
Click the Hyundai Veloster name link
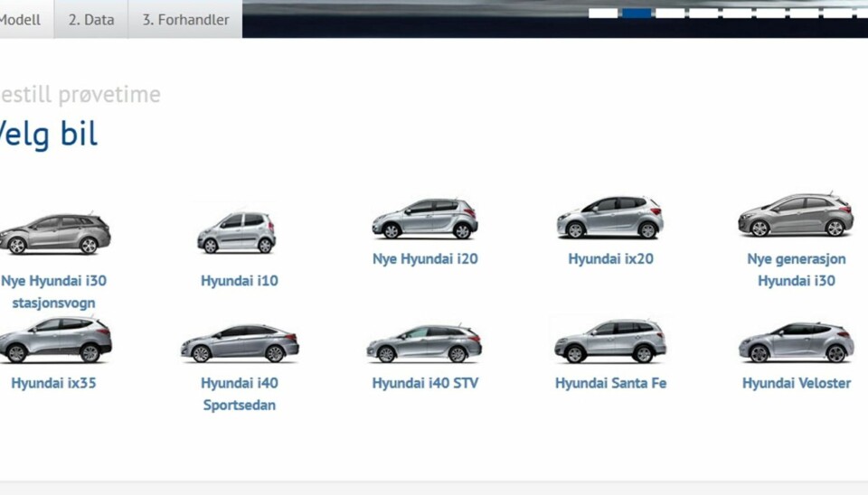(x=796, y=383)
